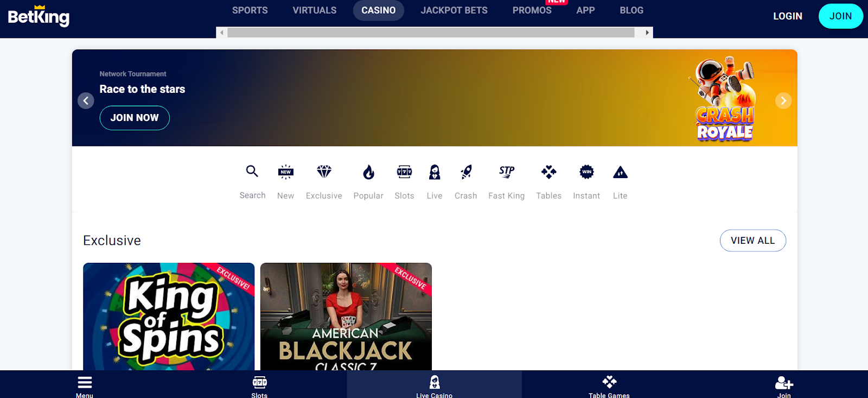Viewport: 868px width, 398px height.
Task: Open the JACKPOT BETS tab
Action: pos(454,10)
